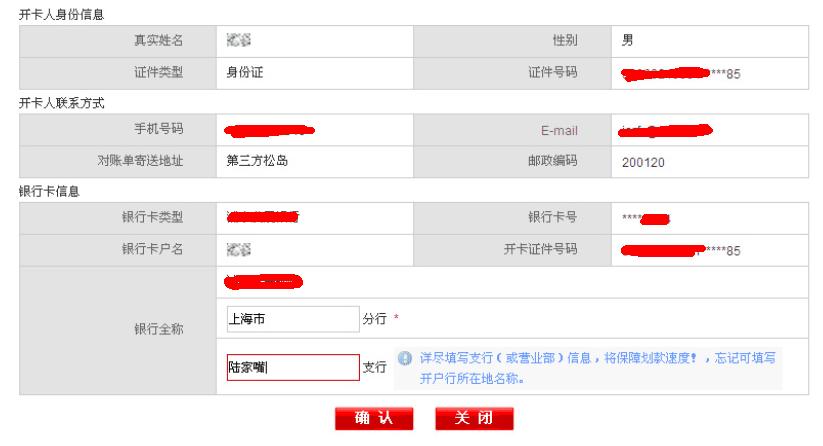Click the red required asterisk after 分行
The image size is (823, 446).
[396, 319]
